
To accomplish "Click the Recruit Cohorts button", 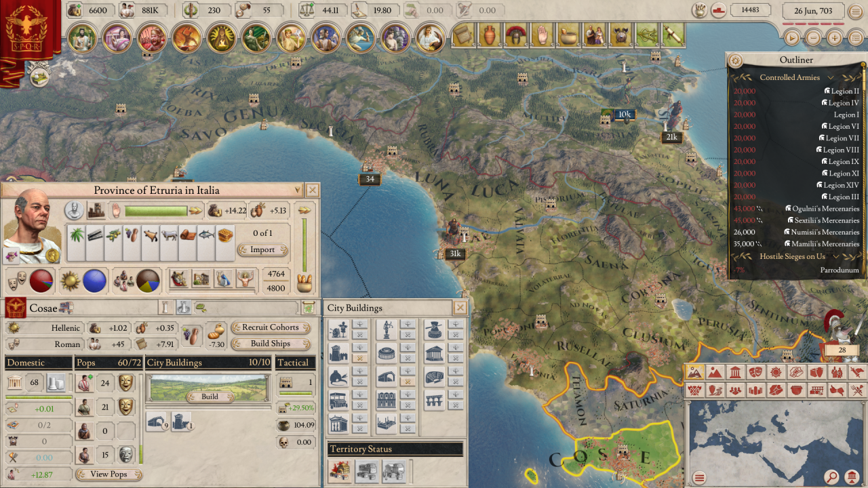I will [270, 327].
